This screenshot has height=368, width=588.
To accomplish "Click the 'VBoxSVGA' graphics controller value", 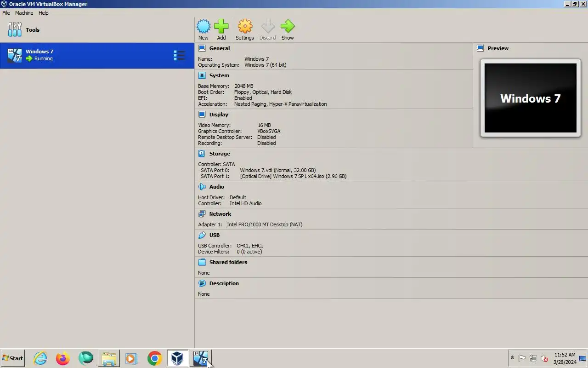I will coord(269,131).
